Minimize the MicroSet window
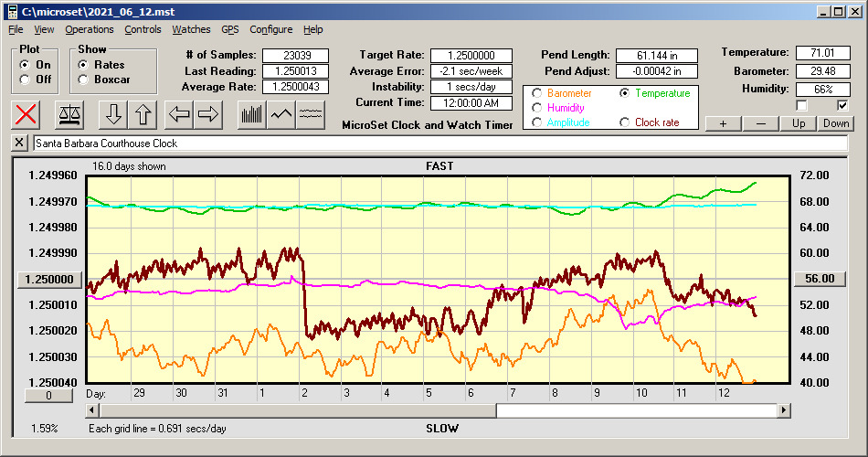 (x=824, y=12)
